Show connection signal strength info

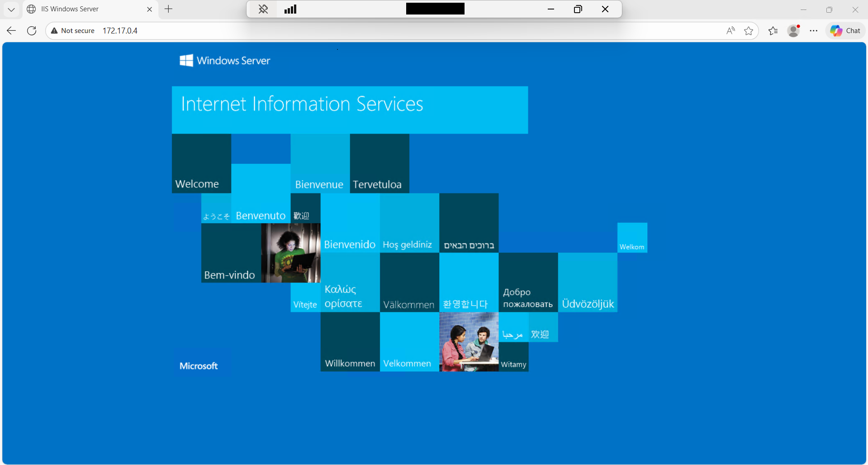click(290, 9)
